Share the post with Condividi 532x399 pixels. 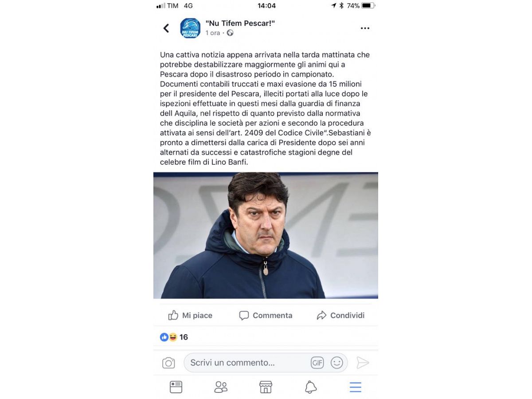click(x=340, y=315)
